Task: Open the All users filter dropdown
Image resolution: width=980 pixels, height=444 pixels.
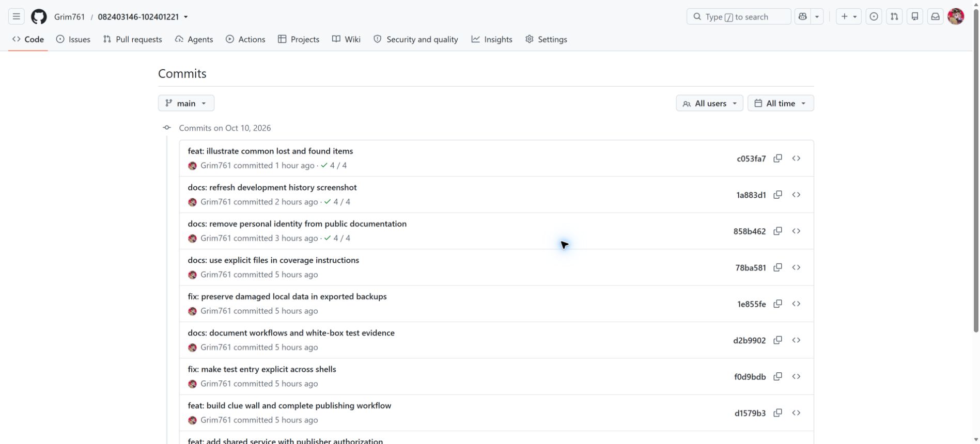Action: (x=709, y=103)
